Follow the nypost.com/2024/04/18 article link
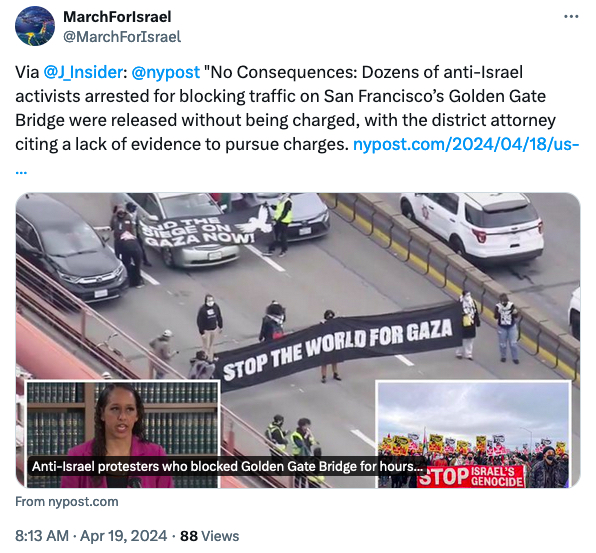 click(466, 144)
